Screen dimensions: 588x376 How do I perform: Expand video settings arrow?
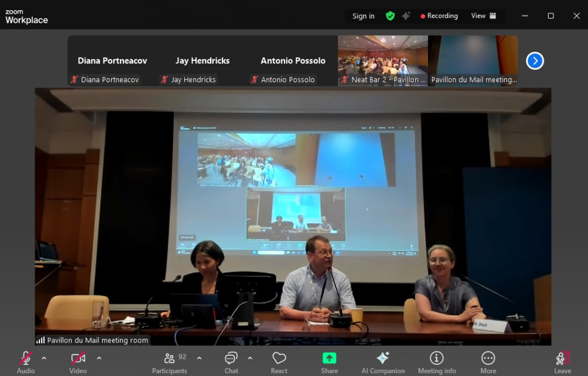[x=99, y=358]
